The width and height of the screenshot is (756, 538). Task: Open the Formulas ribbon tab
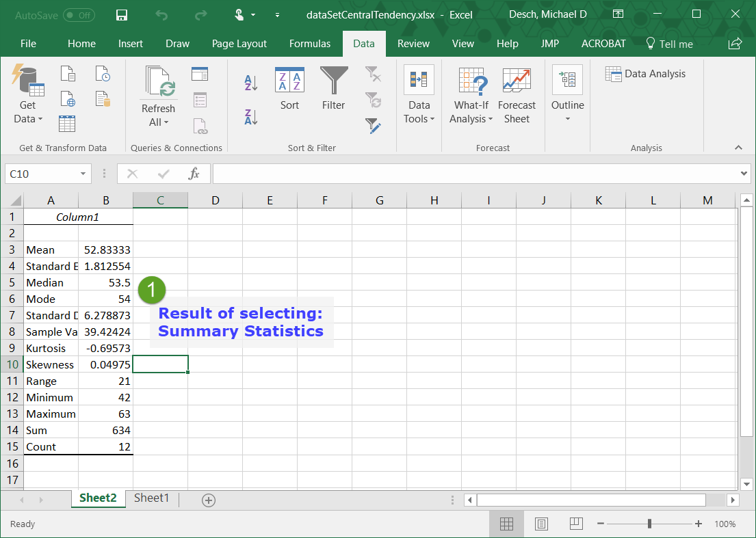click(310, 44)
